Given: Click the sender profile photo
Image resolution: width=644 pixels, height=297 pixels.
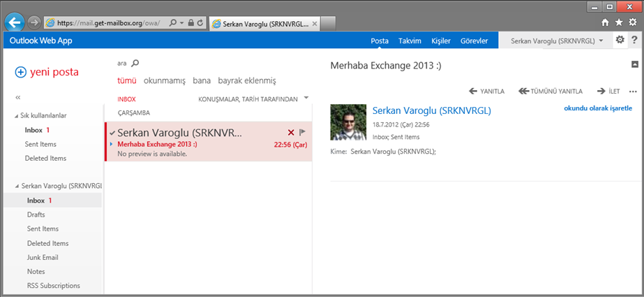Looking at the screenshot, I should point(348,122).
